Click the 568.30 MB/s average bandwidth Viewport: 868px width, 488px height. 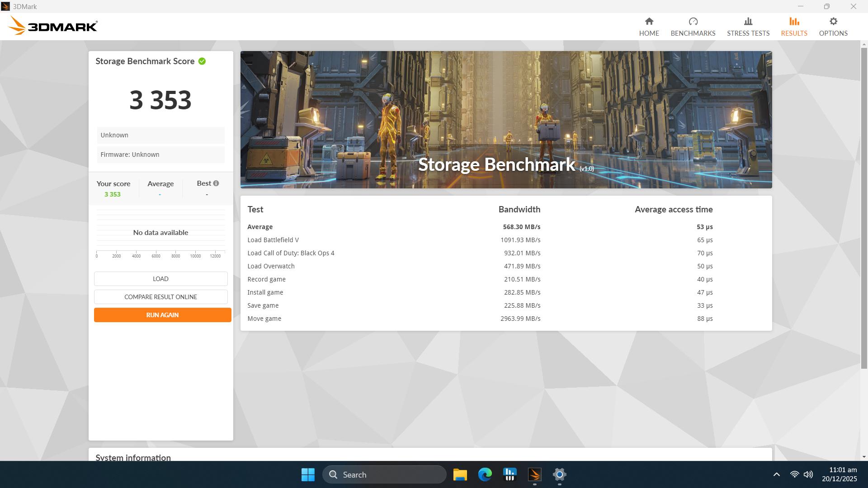tap(521, 227)
